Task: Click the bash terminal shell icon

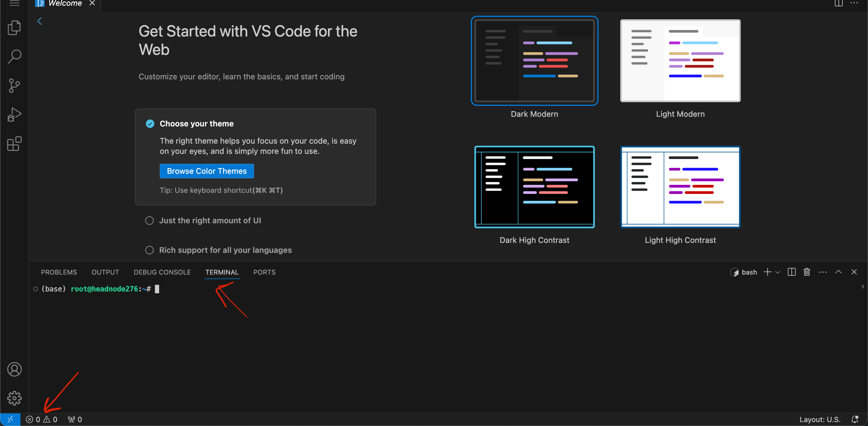Action: (x=734, y=272)
